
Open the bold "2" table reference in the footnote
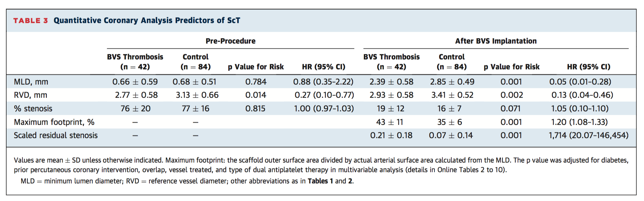pyautogui.click(x=350, y=181)
